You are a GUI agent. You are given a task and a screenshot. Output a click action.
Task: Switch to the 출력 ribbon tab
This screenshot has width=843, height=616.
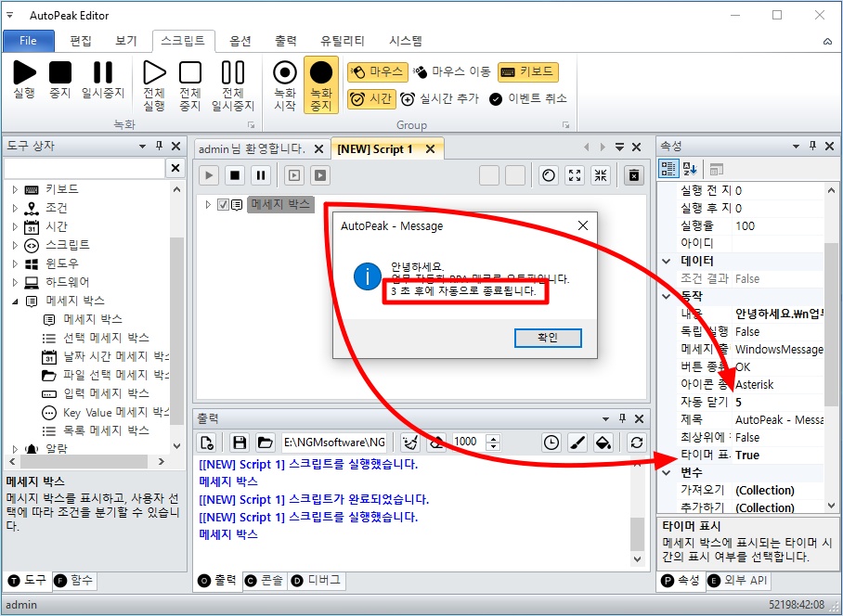point(286,41)
